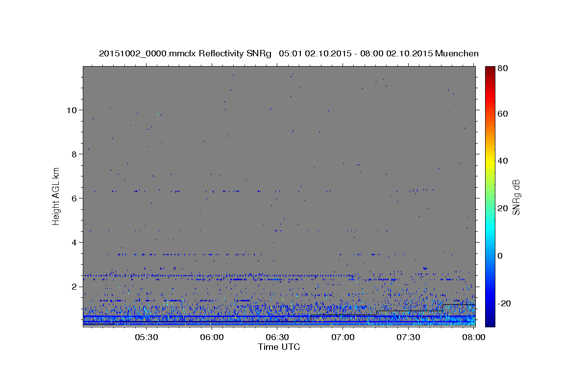Click the colorbar value 0
Viewport: 588px width, 392px height.
tap(500, 256)
